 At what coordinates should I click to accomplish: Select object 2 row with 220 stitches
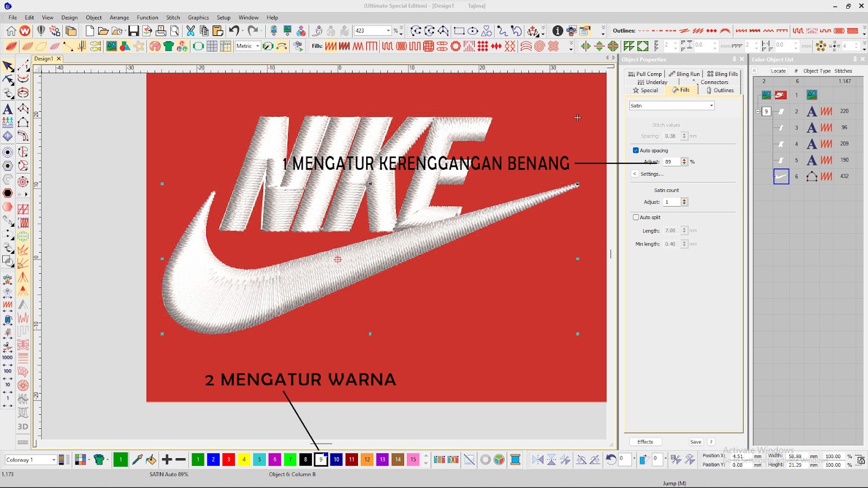pos(808,111)
